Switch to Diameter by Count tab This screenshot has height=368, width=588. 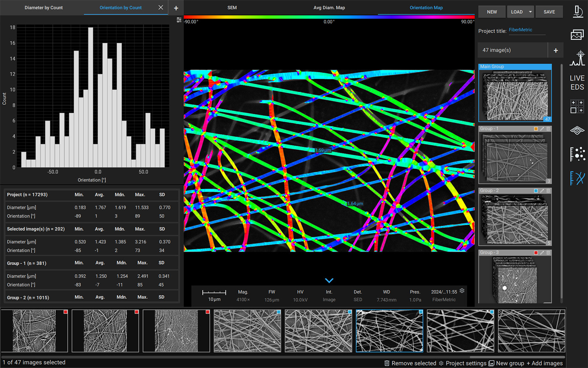point(44,8)
